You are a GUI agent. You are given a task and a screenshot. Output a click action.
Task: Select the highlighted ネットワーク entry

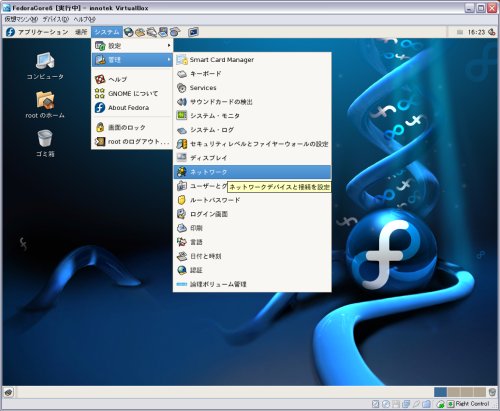click(252, 172)
